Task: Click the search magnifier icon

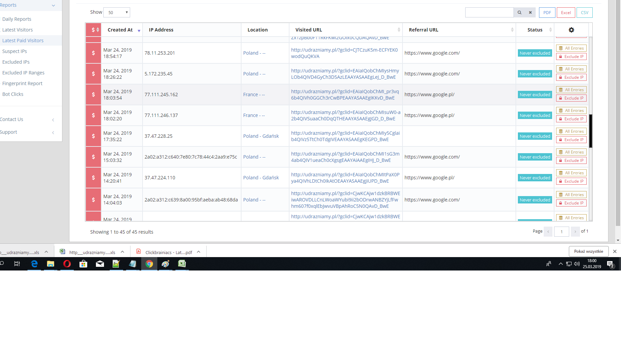Action: click(x=519, y=12)
